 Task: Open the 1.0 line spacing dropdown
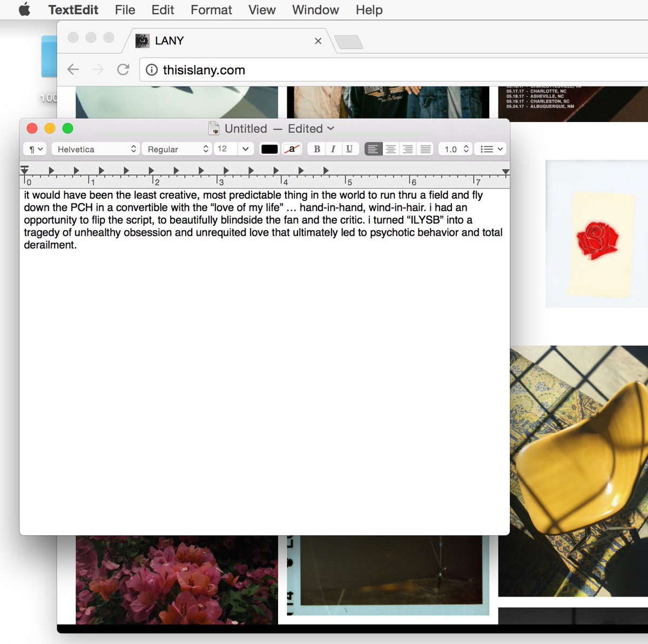(x=455, y=149)
